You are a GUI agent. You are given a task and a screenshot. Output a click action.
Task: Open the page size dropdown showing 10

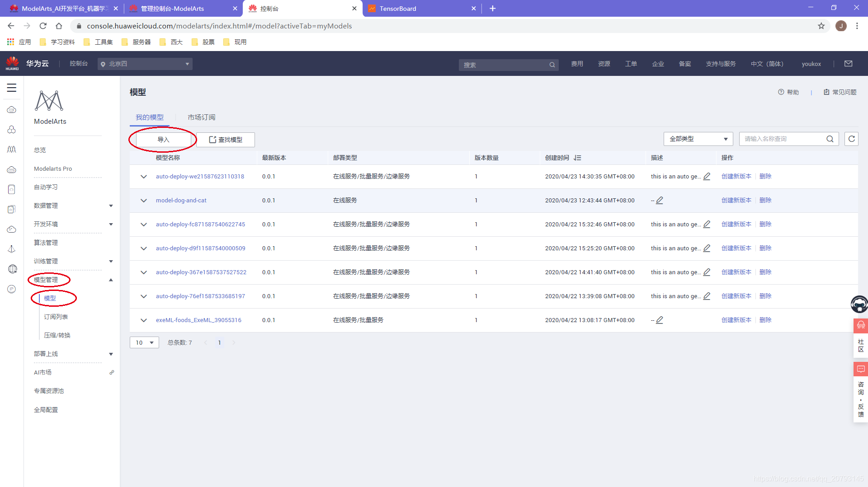click(x=144, y=342)
